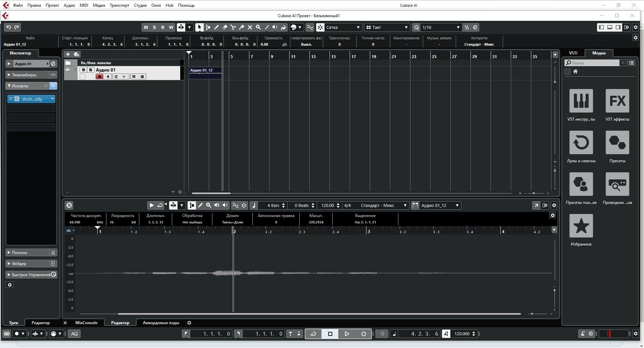
Task: Toggle the transport cycle loop button
Action: [x=313, y=334]
